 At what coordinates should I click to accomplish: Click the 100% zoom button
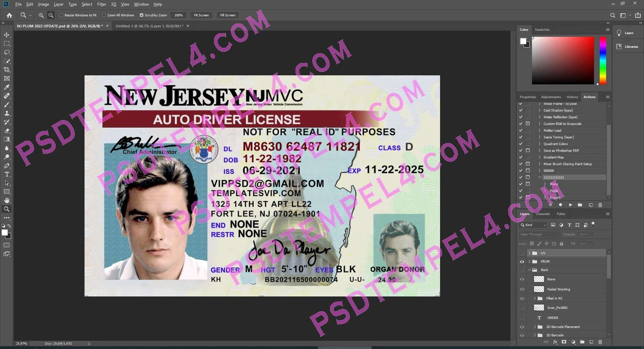179,15
